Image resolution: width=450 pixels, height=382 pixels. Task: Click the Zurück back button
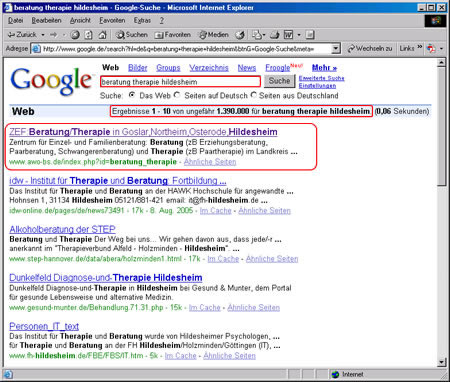pyautogui.click(x=22, y=35)
